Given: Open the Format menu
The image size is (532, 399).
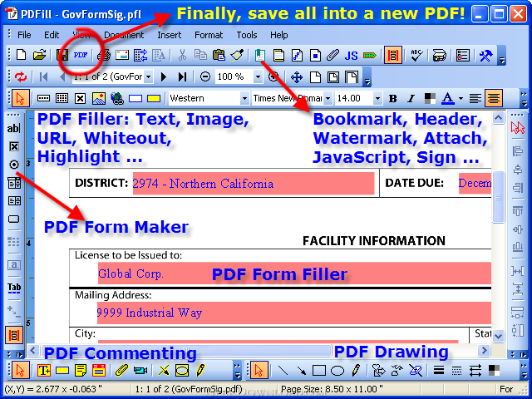Looking at the screenshot, I should (x=209, y=35).
